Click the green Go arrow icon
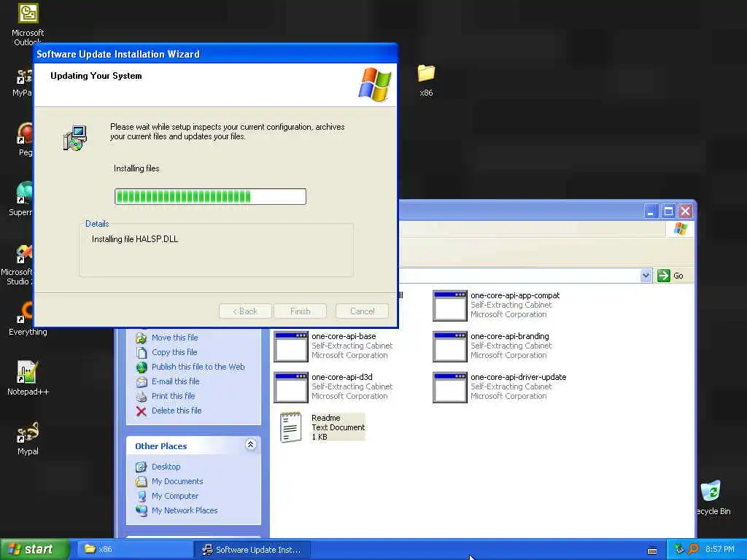 663,275
